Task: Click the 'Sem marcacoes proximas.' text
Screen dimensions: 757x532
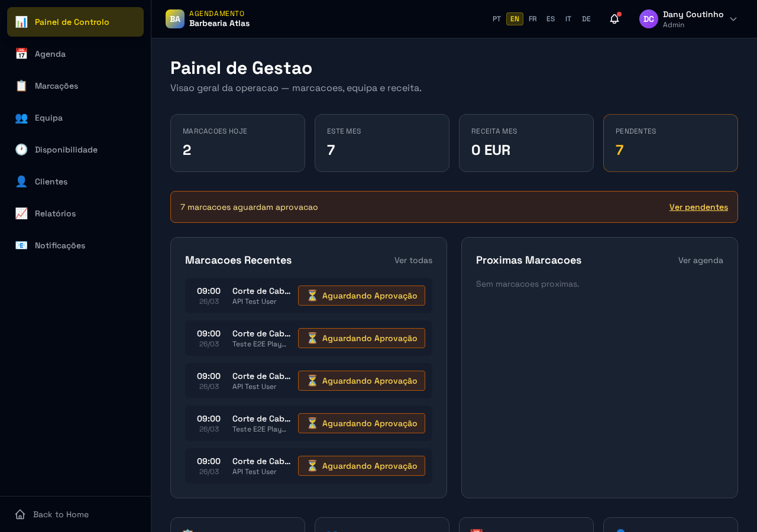Action: 528,284
